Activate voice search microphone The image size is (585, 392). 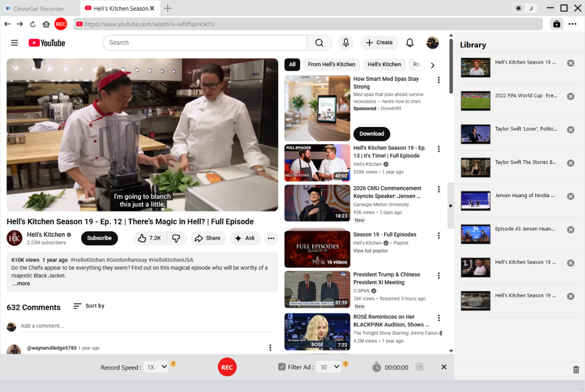(x=346, y=42)
